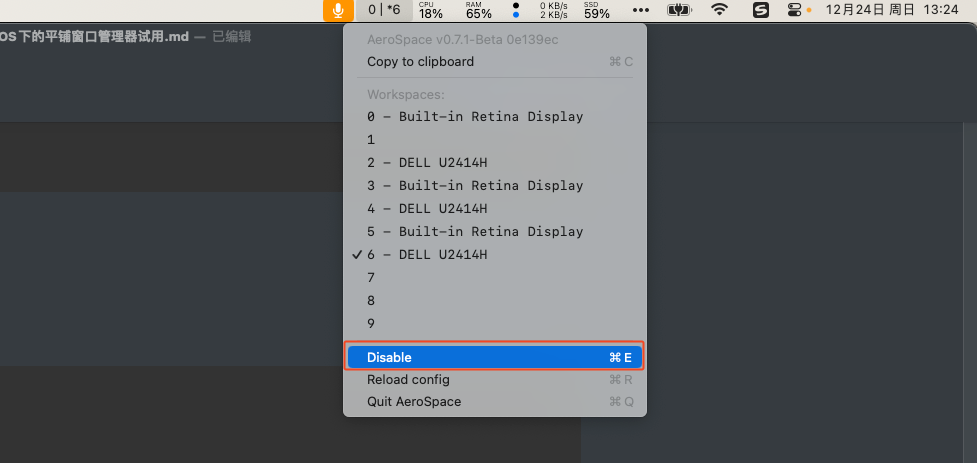Open the Wi-Fi menu bar icon
Viewport: 977px width, 463px height.
[x=720, y=9]
